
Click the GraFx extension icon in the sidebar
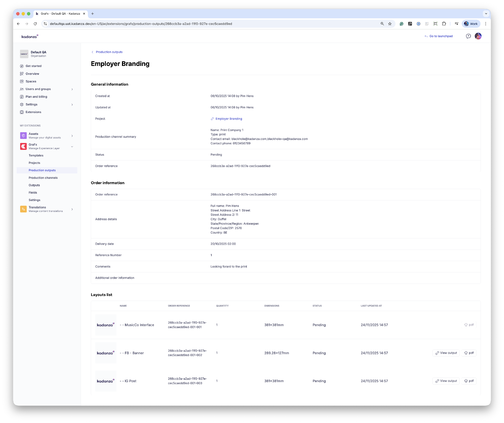[23, 146]
